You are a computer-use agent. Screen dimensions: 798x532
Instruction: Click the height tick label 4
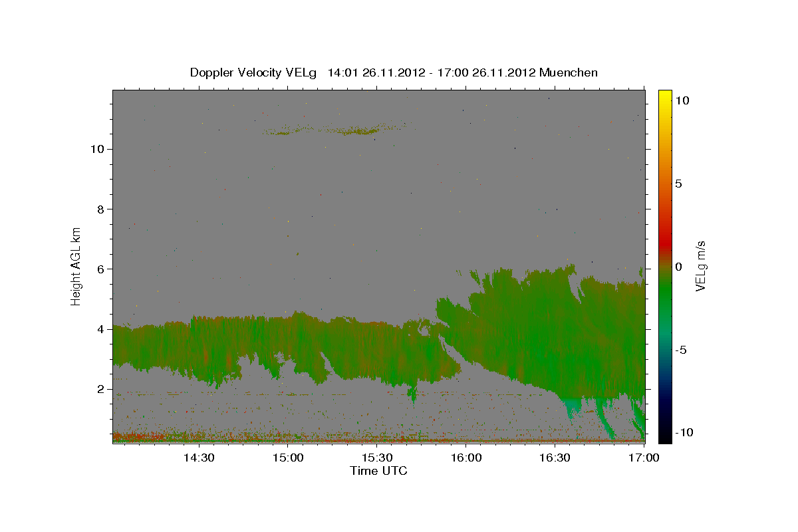point(99,329)
